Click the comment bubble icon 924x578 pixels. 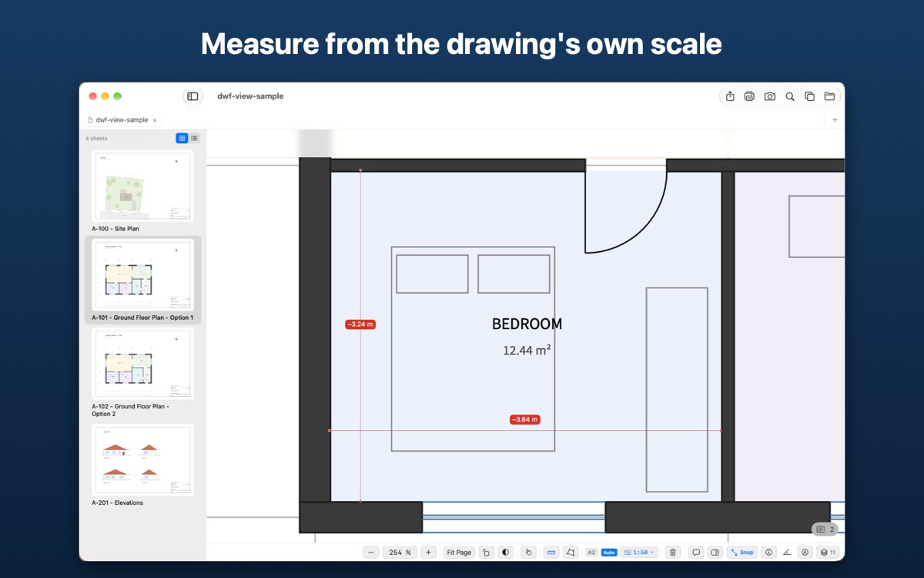click(x=696, y=552)
